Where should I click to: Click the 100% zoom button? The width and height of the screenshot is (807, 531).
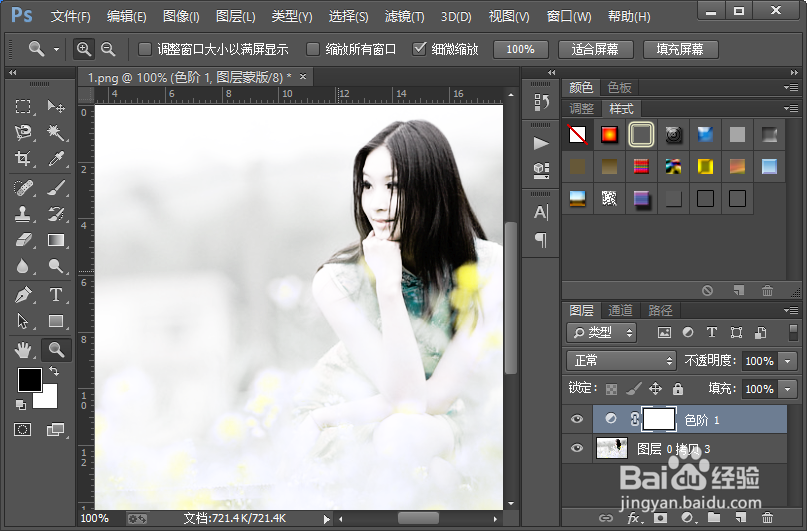(x=520, y=49)
